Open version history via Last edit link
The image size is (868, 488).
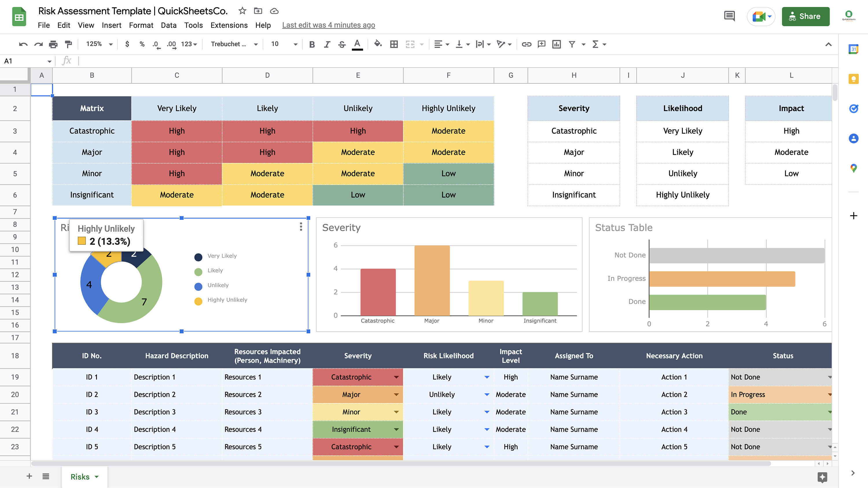328,25
